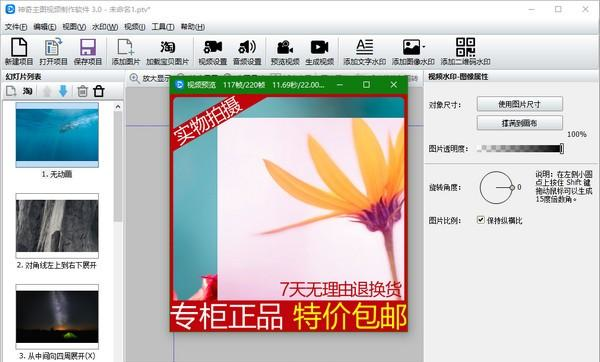The image size is (600, 362).
Task: Click the 视频水印-图像属性 panel title
Action: 458,77
